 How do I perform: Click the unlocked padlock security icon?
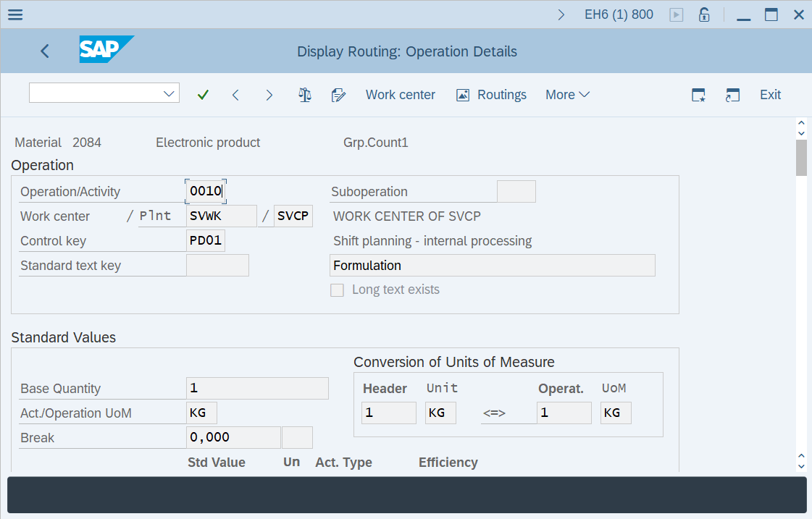pos(703,14)
